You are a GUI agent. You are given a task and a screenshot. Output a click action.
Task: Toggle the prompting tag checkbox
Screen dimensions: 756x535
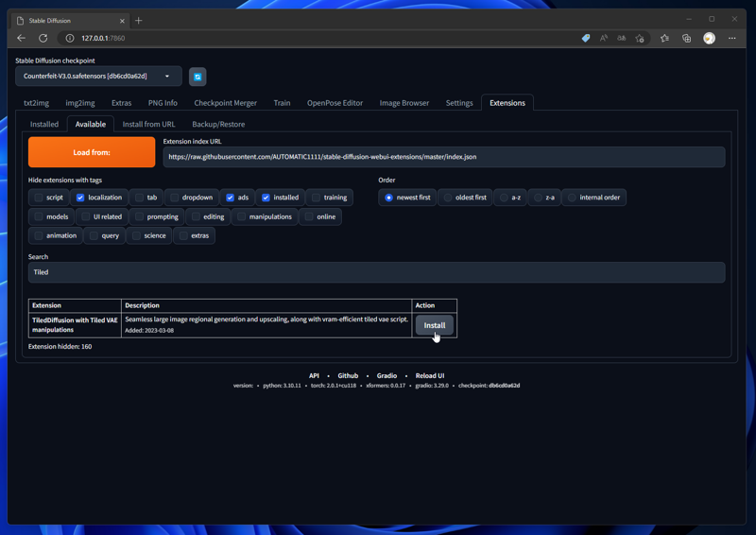point(139,216)
